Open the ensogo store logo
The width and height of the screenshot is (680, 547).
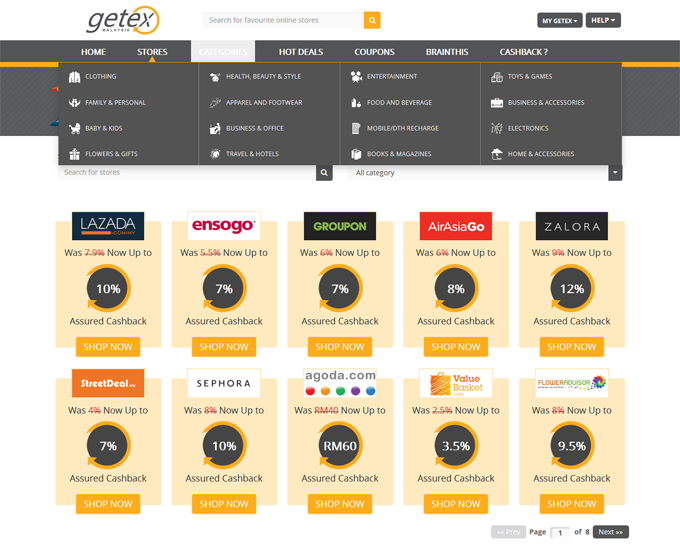[224, 226]
